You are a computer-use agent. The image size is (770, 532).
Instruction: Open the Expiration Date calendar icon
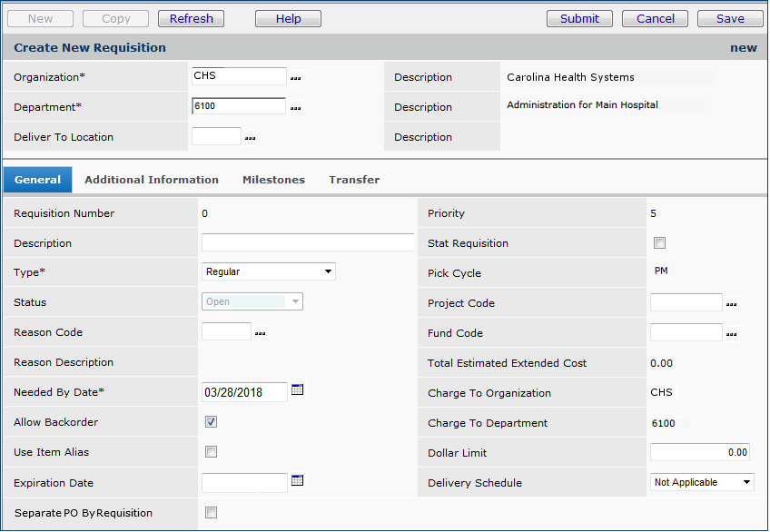(x=298, y=481)
